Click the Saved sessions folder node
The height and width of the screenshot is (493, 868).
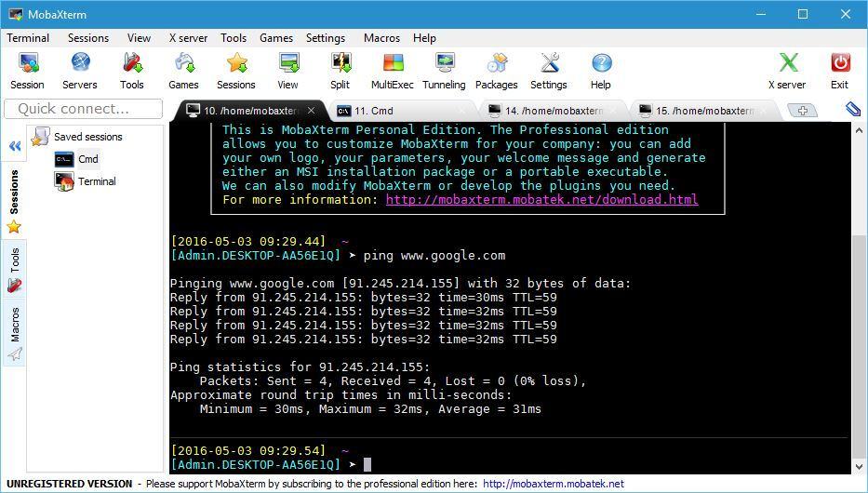point(77,137)
